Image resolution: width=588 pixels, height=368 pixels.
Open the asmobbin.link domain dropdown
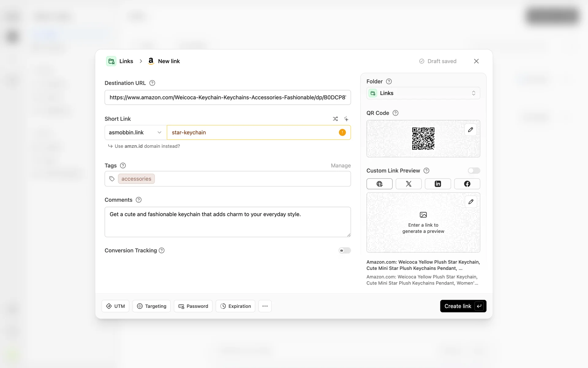tap(135, 132)
